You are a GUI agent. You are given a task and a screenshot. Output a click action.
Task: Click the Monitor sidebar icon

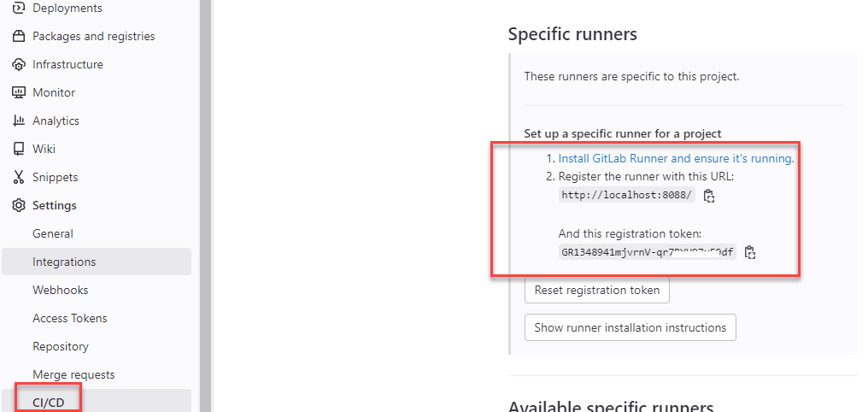(19, 92)
